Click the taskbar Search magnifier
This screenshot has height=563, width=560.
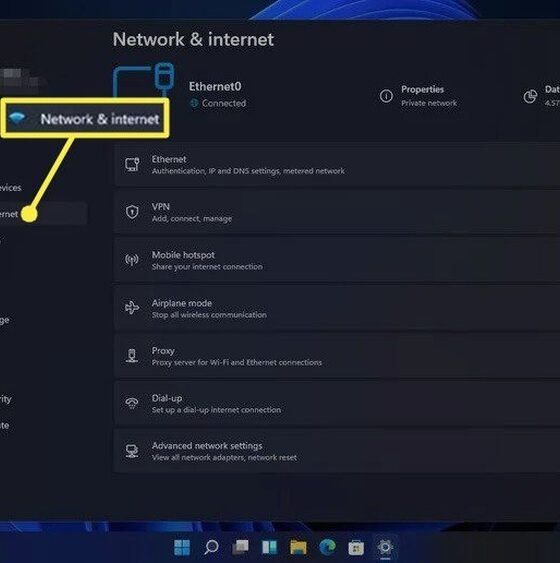click(211, 547)
